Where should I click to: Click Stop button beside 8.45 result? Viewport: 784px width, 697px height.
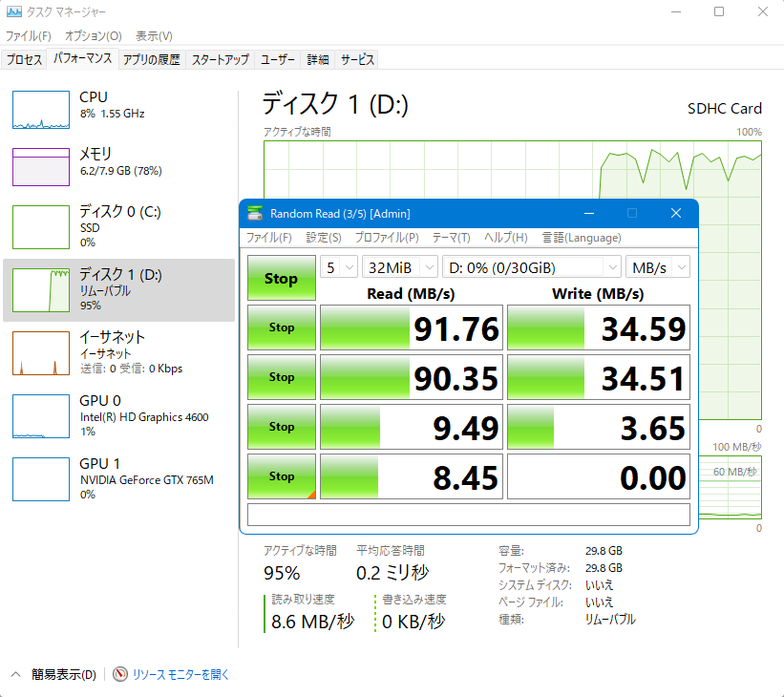[282, 476]
